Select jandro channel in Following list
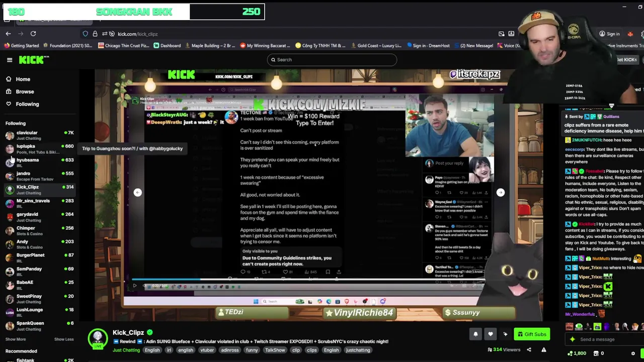The width and height of the screenshot is (644, 362). pyautogui.click(x=39, y=176)
